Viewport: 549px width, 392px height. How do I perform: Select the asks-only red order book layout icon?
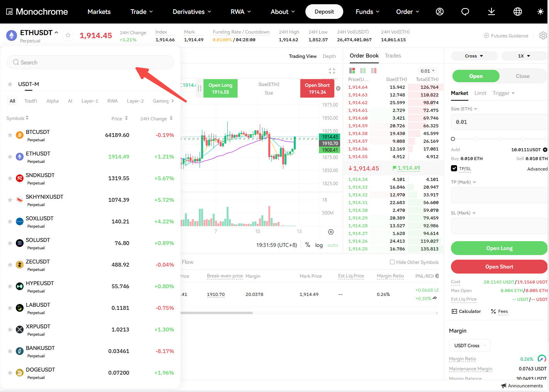click(374, 71)
